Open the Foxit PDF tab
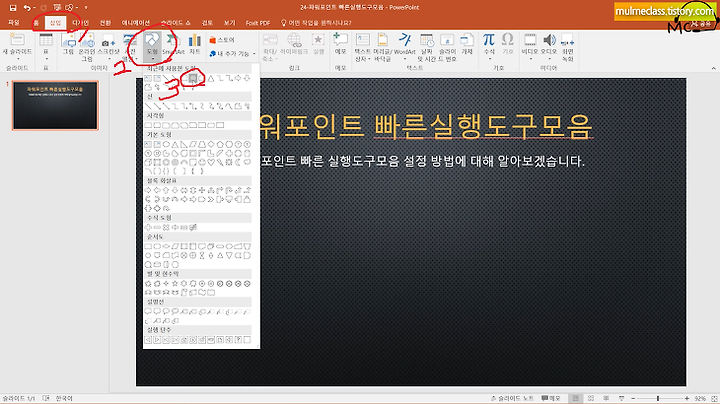 pos(258,22)
